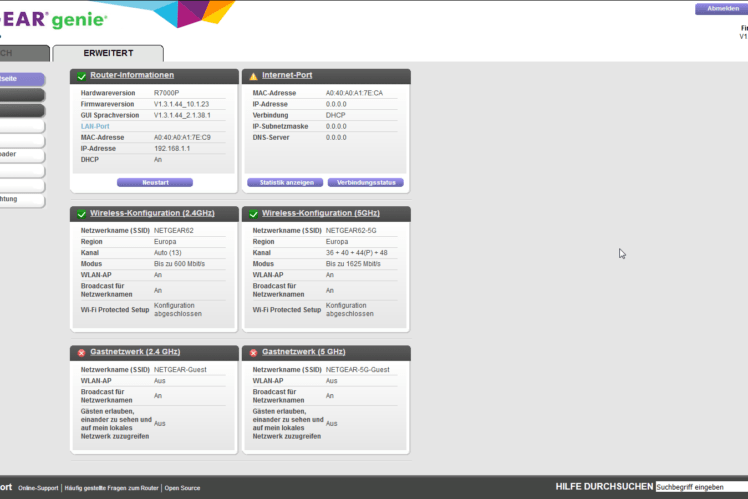Switch to the ERWEITERT tab
This screenshot has width=748, height=499.
point(108,53)
